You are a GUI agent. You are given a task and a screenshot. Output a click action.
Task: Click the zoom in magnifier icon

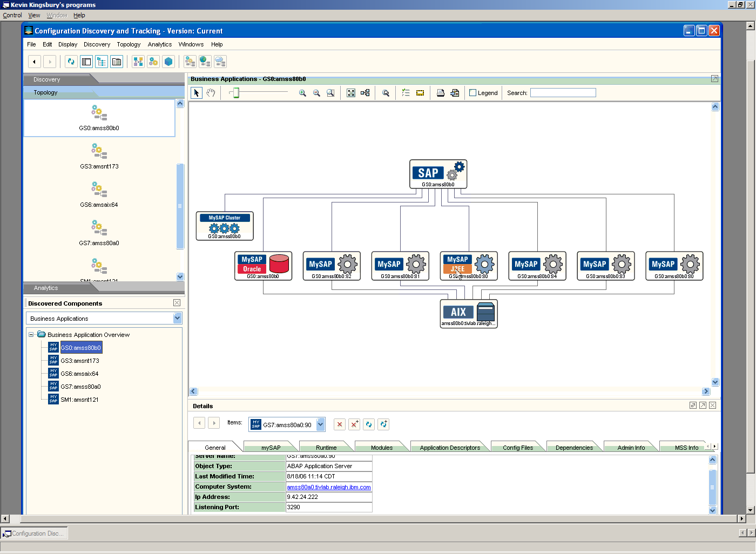point(302,93)
